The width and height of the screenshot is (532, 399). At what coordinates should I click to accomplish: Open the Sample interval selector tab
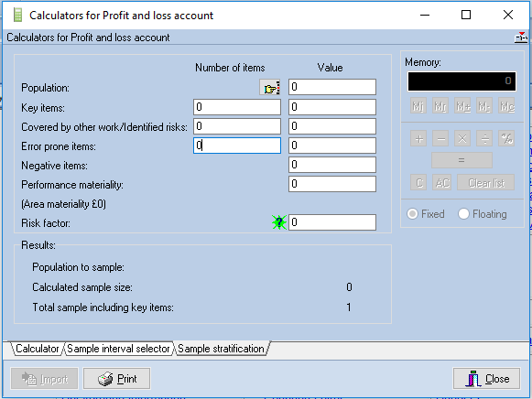[118, 349]
